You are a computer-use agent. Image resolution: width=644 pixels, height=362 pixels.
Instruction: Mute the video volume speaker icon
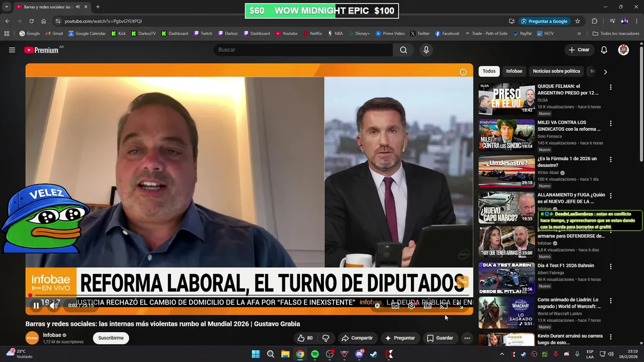pos(54,305)
